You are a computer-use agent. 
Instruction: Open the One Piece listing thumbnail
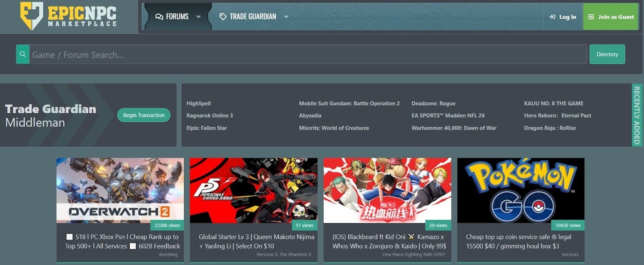(387, 190)
